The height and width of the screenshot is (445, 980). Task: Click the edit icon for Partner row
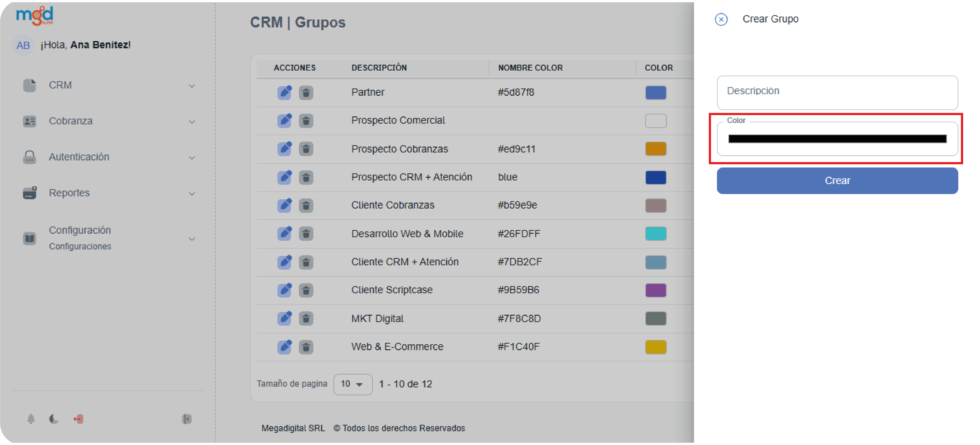point(284,92)
